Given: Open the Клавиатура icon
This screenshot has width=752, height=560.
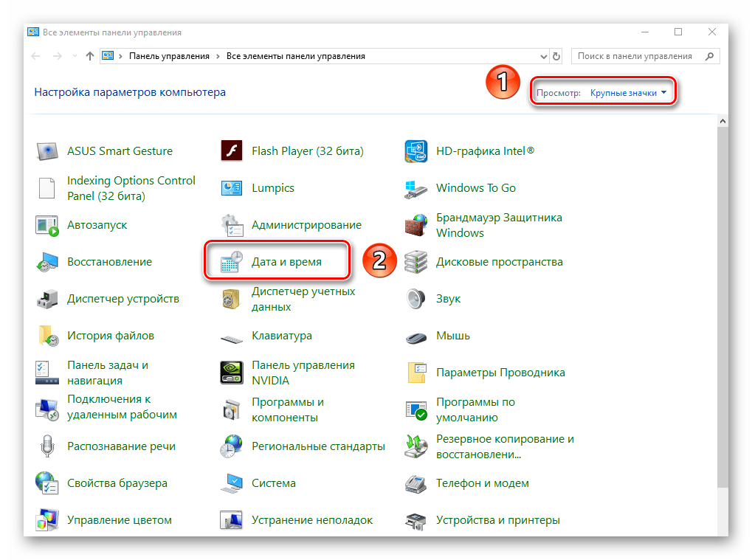Looking at the screenshot, I should pos(232,339).
